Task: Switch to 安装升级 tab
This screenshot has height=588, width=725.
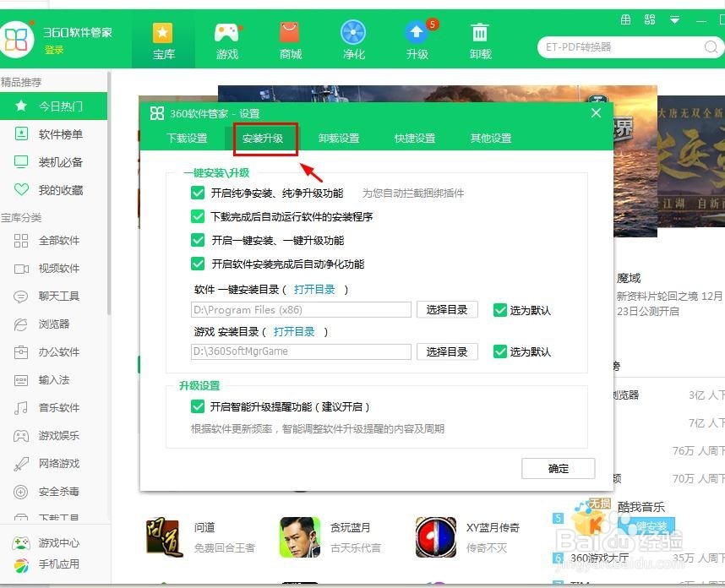Action: 263,139
